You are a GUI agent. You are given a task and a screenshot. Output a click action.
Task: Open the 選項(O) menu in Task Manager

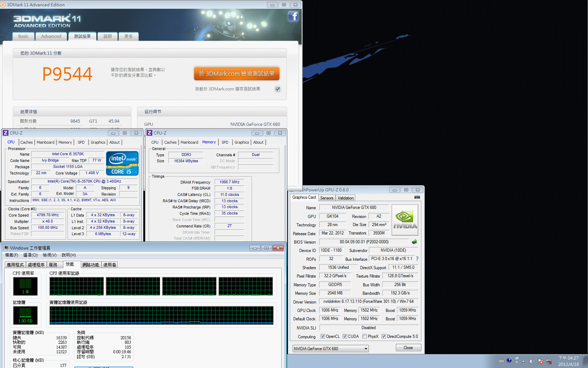(30, 255)
